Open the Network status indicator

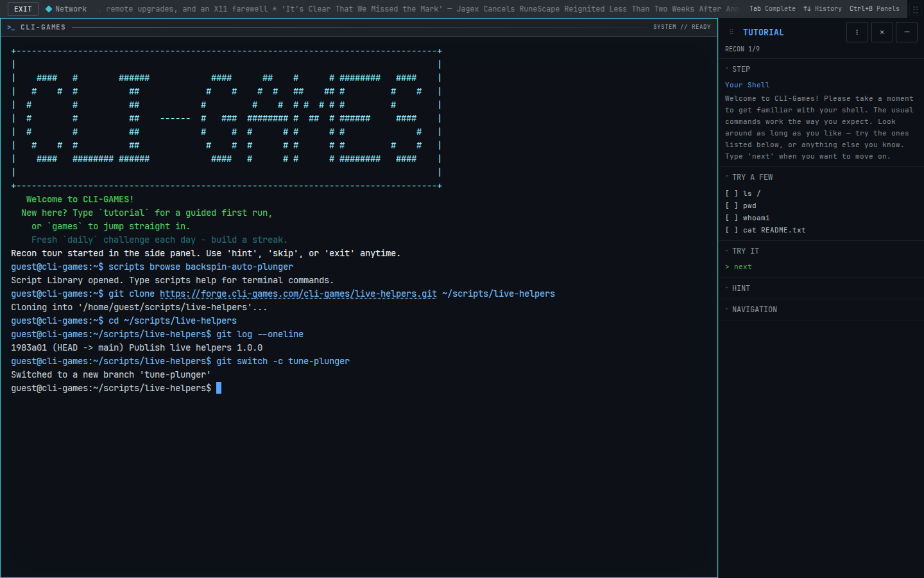pyautogui.click(x=66, y=9)
